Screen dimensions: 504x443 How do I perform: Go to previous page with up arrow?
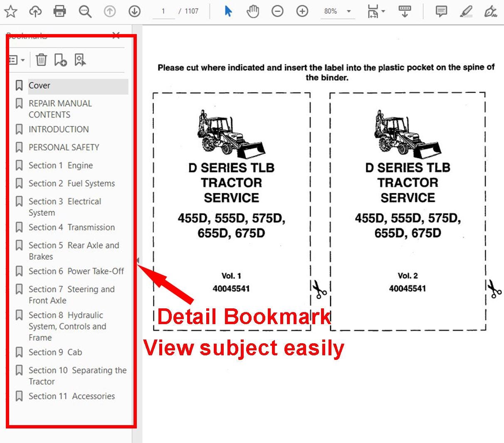pos(110,11)
